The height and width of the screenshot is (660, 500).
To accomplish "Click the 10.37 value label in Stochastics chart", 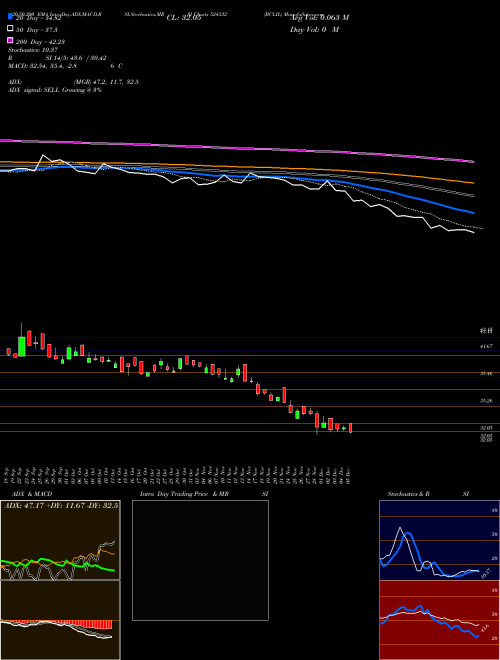I will pyautogui.click(x=486, y=573).
